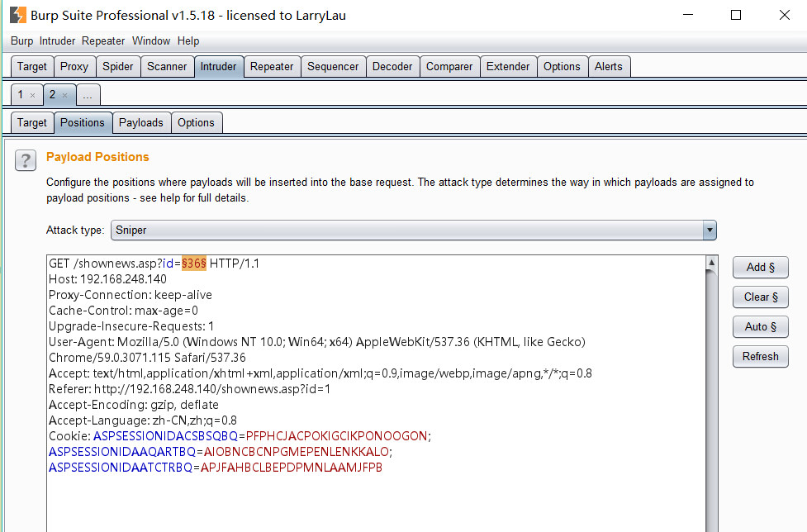The image size is (807, 532).
Task: Select the Sniper attack type combo box
Action: point(413,230)
